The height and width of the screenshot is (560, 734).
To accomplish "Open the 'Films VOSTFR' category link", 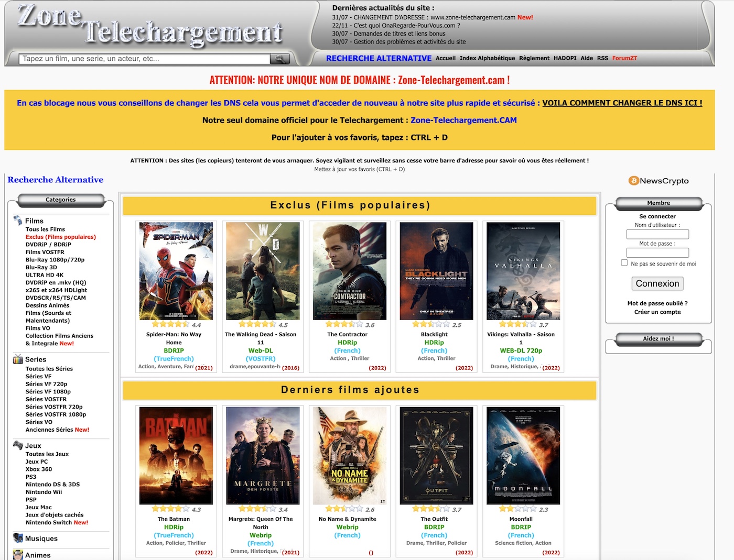I will 45,252.
